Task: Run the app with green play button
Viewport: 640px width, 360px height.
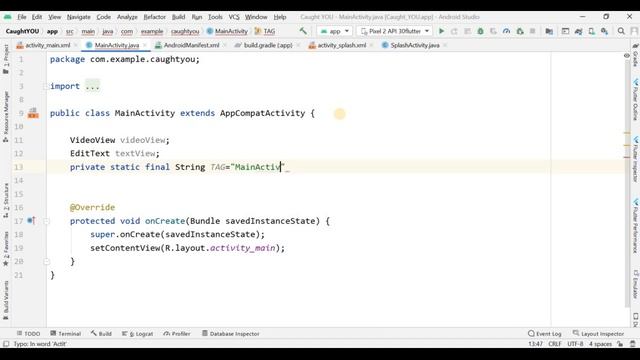Action: (441, 31)
